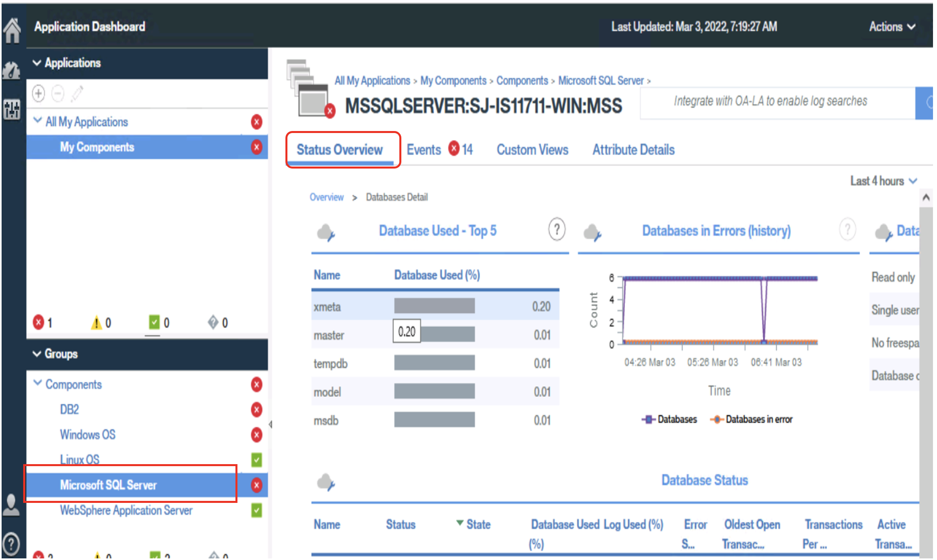
Task: Click the add application plus icon
Action: coord(38,94)
